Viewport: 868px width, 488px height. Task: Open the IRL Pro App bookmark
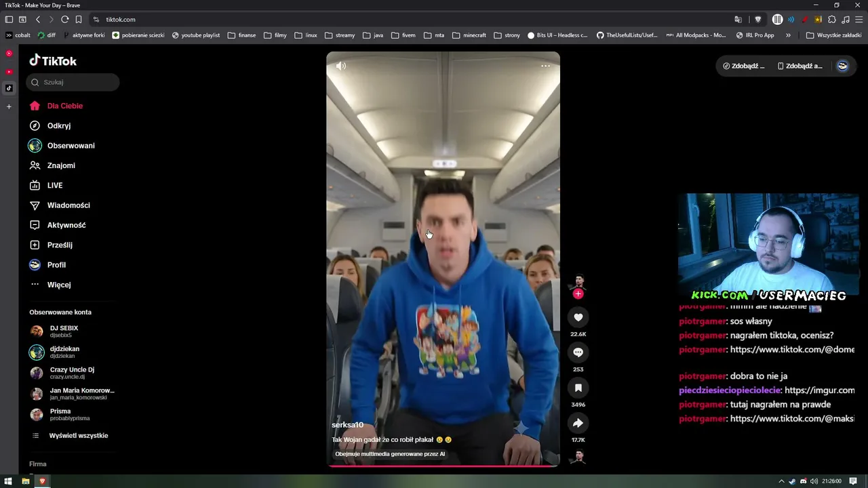pos(755,35)
